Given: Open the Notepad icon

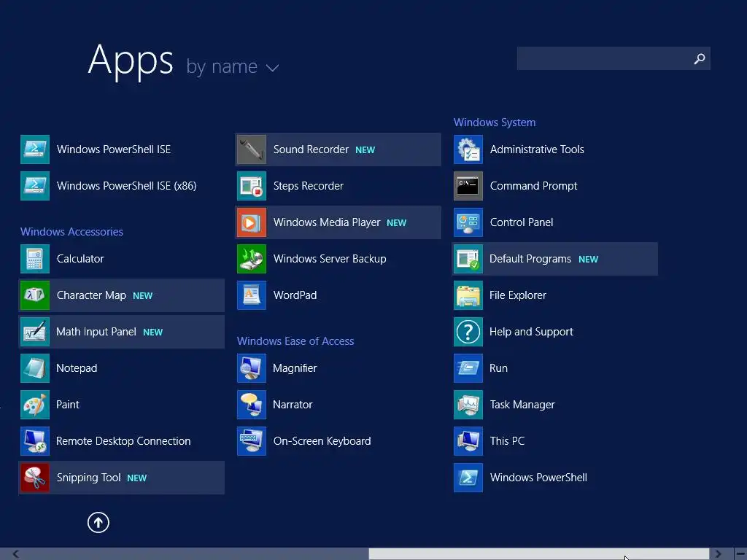Looking at the screenshot, I should click(35, 368).
